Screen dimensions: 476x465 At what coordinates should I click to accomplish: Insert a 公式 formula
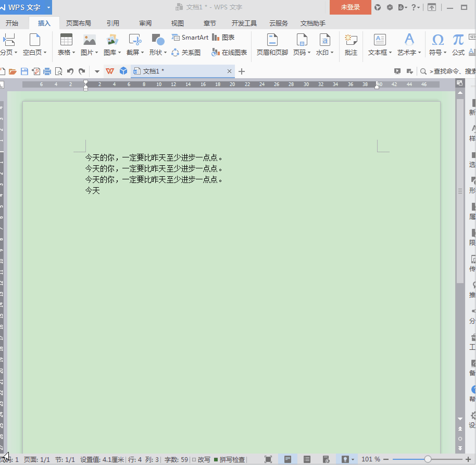tap(458, 45)
